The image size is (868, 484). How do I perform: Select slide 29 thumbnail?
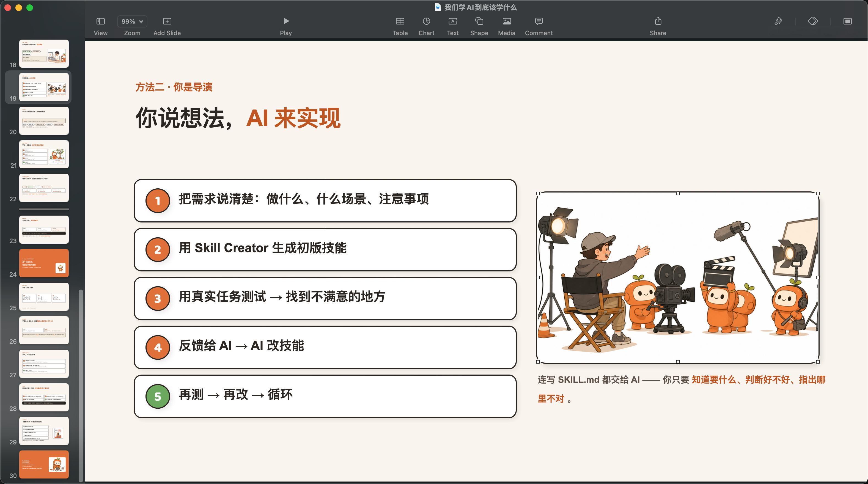[44, 431]
